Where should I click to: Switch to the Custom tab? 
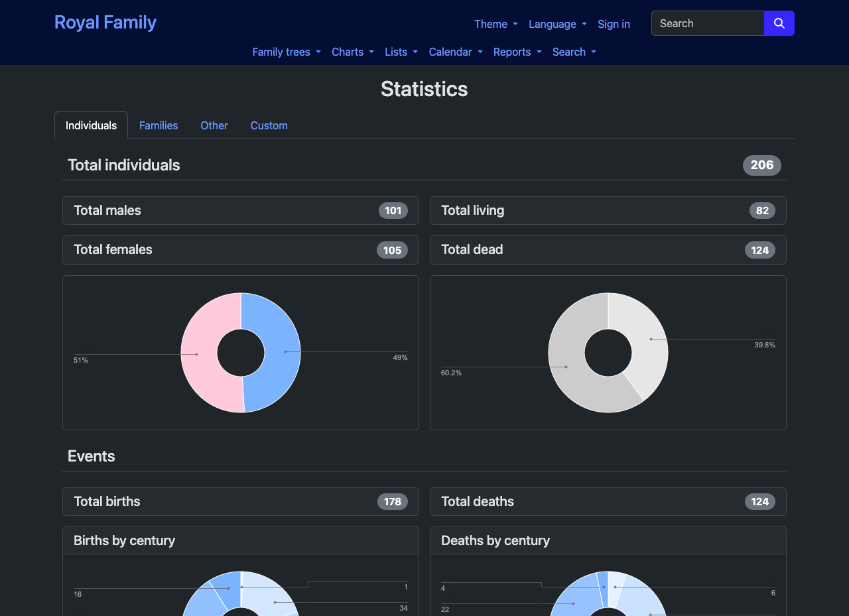[269, 125]
